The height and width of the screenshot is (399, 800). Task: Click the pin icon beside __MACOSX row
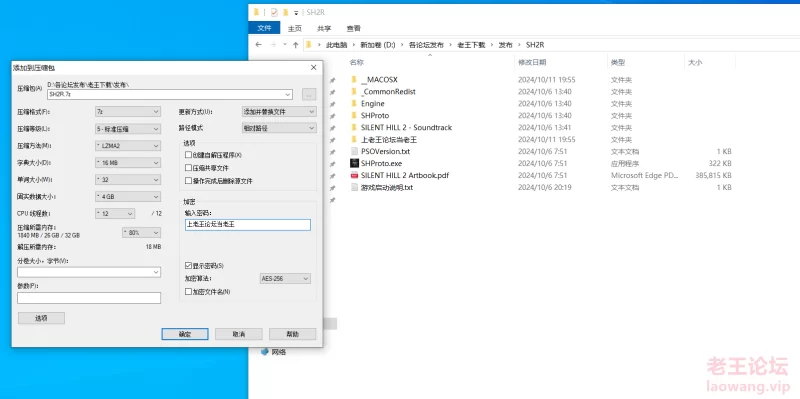pyautogui.click(x=333, y=80)
